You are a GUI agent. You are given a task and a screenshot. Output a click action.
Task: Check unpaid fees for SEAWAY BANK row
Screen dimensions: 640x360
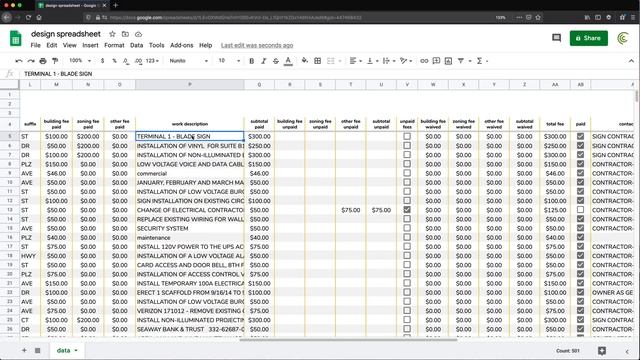407,329
